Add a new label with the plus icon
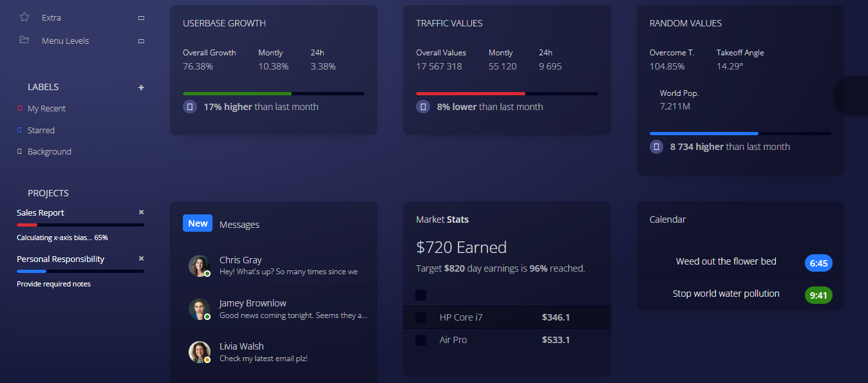 pos(141,88)
